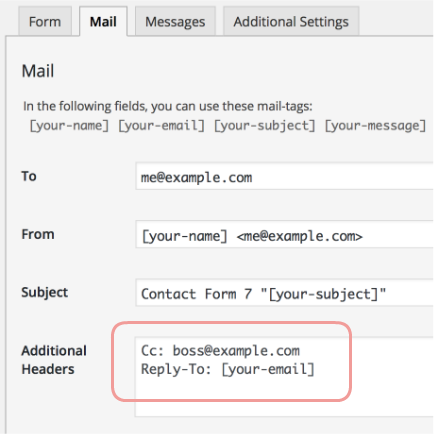
Task: Click the Subject field label
Action: tap(45, 292)
